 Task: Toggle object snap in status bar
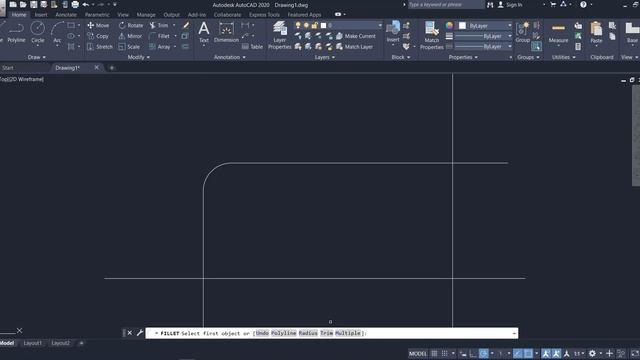click(529, 353)
